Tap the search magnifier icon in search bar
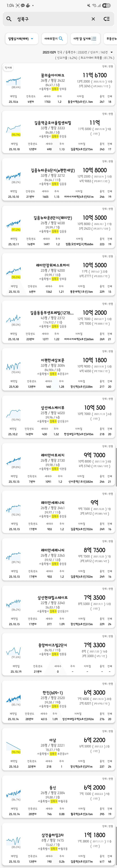The height and width of the screenshot is (868, 117). coord(9,19)
